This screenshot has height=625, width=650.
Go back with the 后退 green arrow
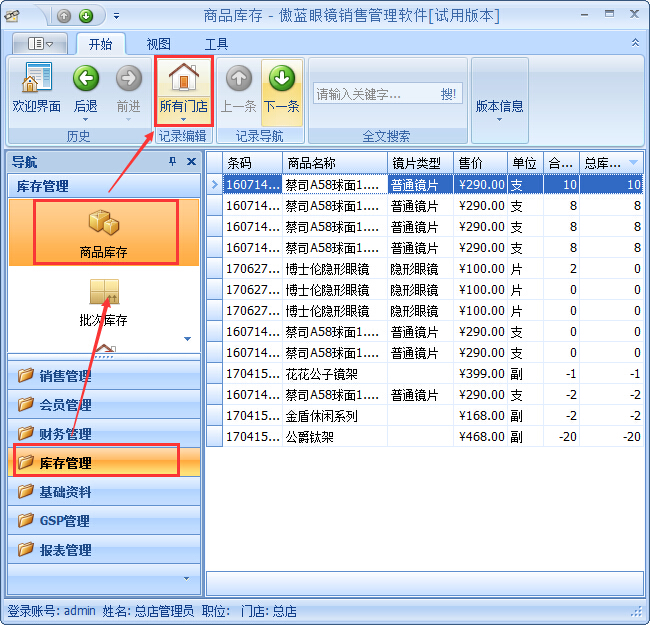point(86,88)
